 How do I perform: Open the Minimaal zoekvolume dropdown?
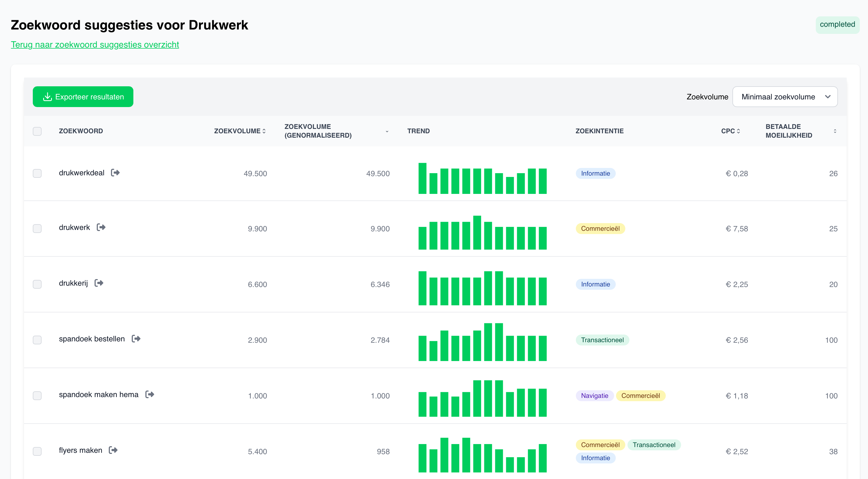785,97
